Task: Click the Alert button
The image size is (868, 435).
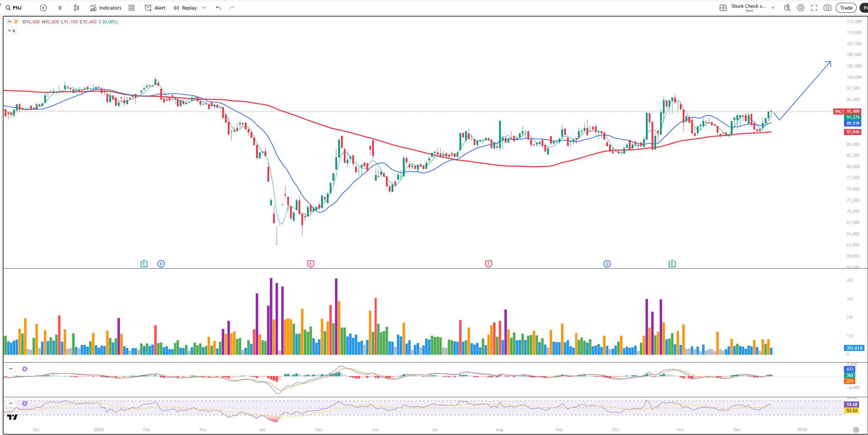Action: [x=155, y=8]
